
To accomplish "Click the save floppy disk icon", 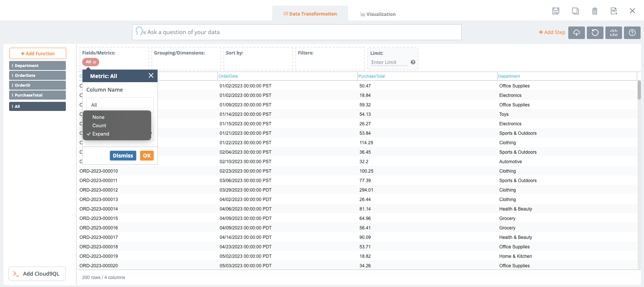I will click(556, 11).
